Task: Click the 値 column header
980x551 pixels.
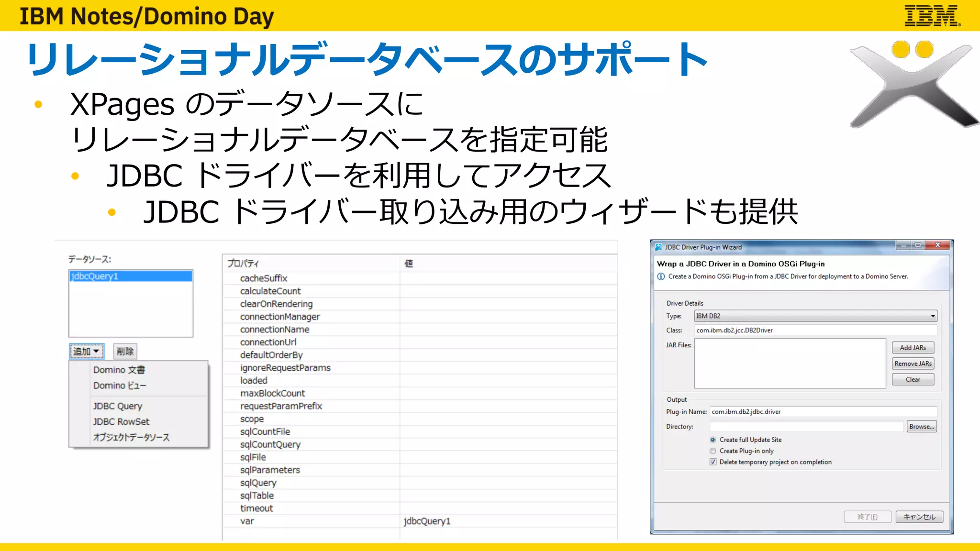Action: 509,264
